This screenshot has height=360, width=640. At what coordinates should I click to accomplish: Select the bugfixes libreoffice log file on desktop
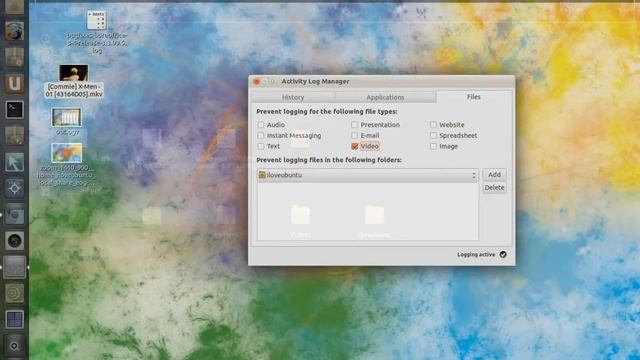point(97,32)
